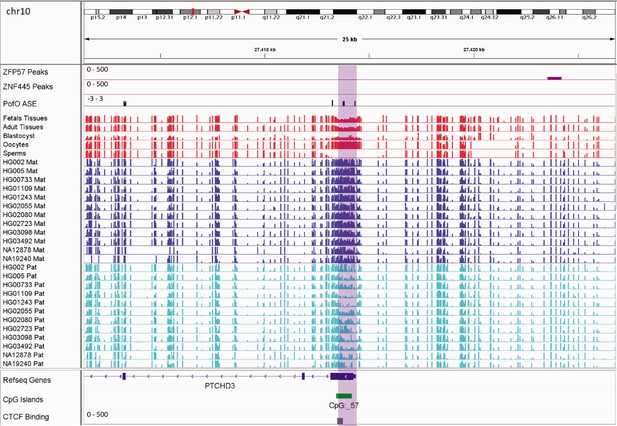Image resolution: width=617 pixels, height=426 pixels.
Task: Click the large PTCHD3 first exon block
Action: click(342, 376)
